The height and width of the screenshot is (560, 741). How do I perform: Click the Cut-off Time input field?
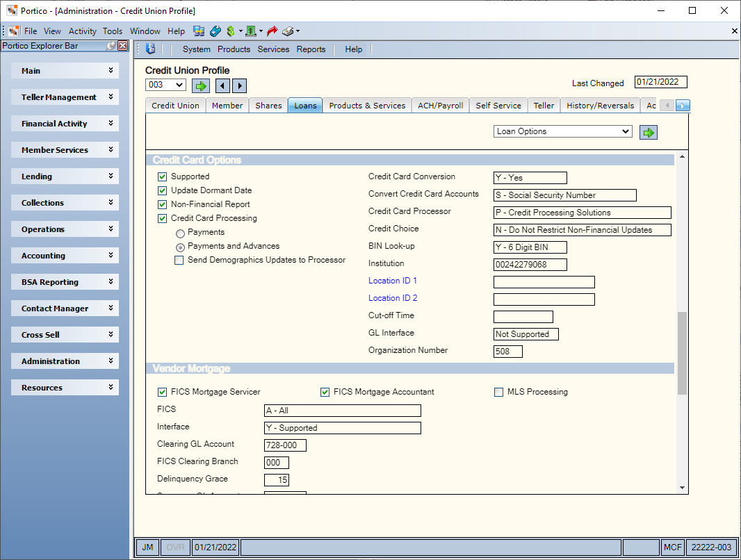pos(523,317)
